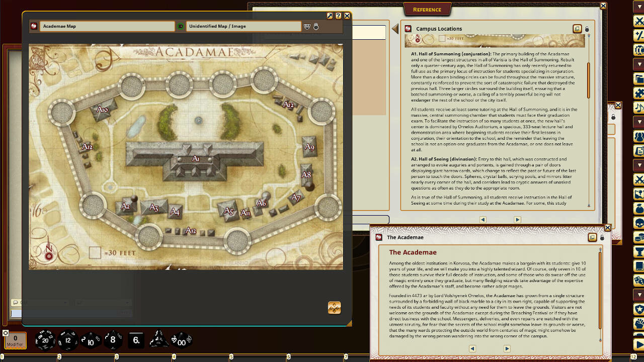The width and height of the screenshot is (644, 362).
Task: Select the Reference banner tab at the top
Action: pyautogui.click(x=427, y=9)
